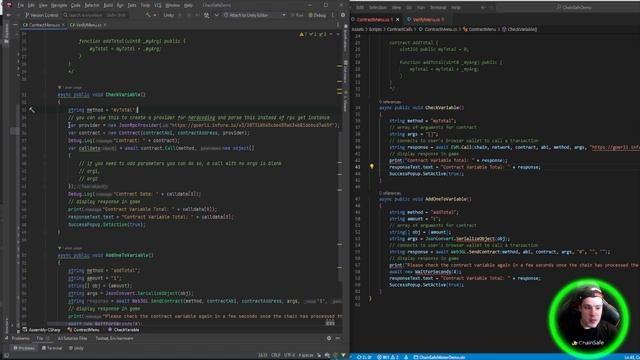640x360 pixels.
Task: Click Problems tool window button at bottom
Action: pyautogui.click(x=24, y=348)
